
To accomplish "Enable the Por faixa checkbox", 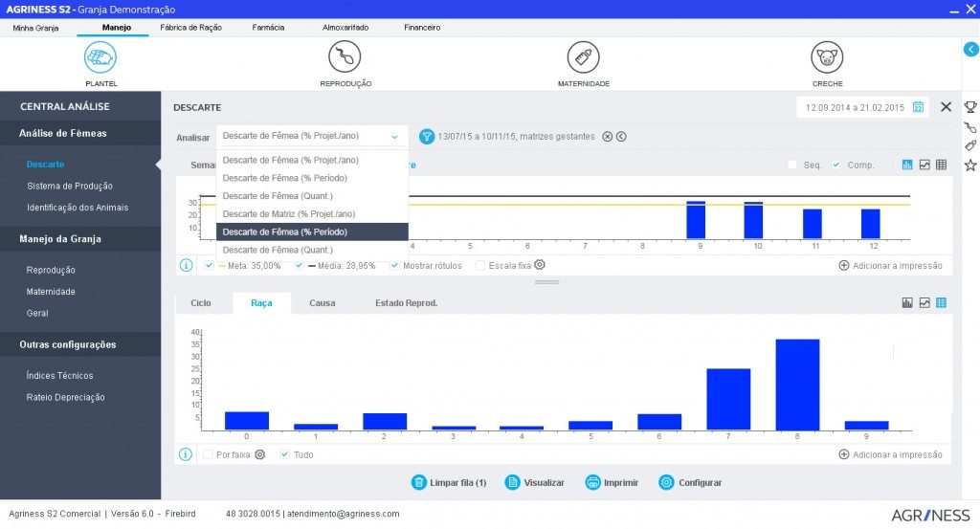I will [208, 454].
